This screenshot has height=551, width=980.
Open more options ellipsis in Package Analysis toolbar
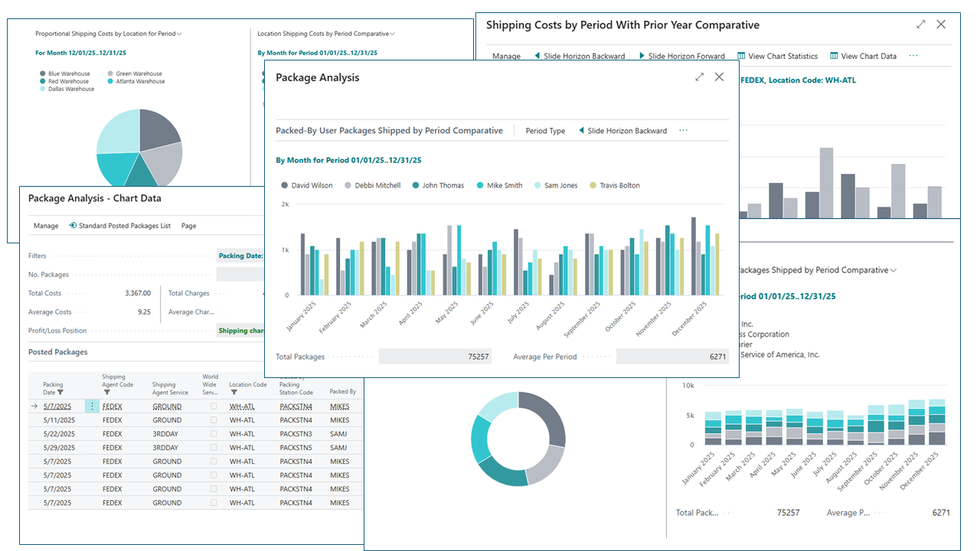(x=684, y=131)
